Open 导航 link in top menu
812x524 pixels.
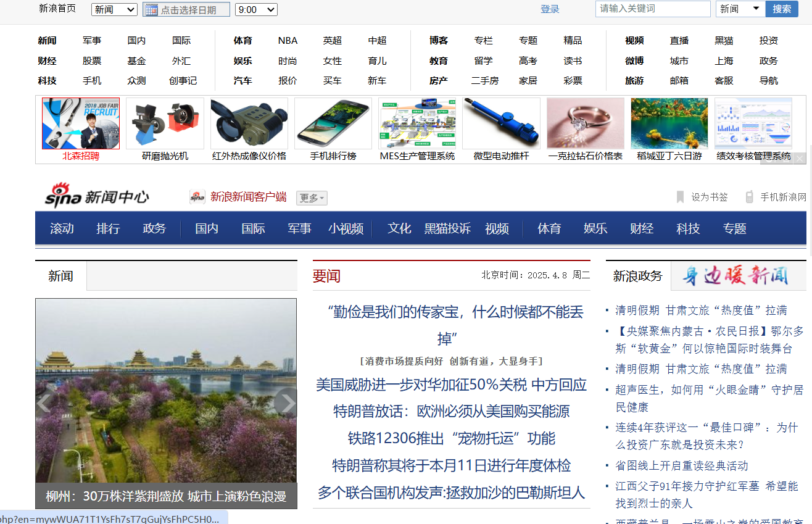click(769, 80)
